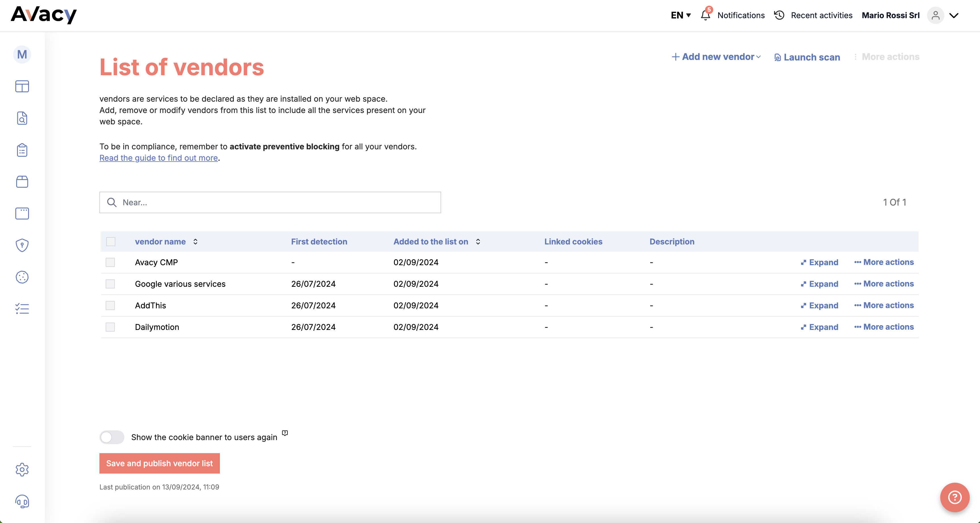Open the privacy shield icon in sidebar
The height and width of the screenshot is (523, 980).
click(x=22, y=245)
